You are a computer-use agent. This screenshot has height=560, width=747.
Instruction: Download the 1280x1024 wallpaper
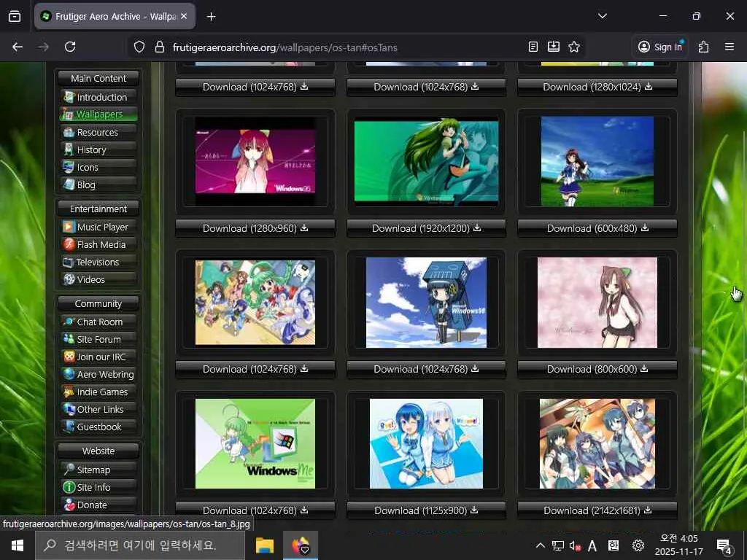[597, 87]
